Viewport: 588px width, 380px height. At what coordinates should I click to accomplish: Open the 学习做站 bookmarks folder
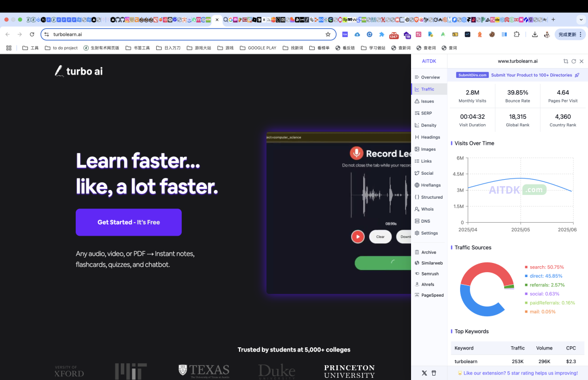tap(373, 48)
